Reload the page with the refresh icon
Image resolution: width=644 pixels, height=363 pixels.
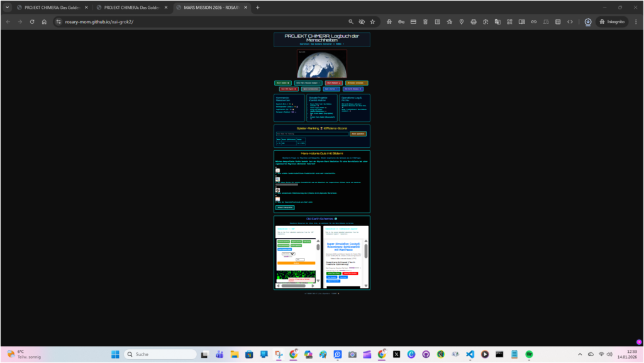point(32,21)
